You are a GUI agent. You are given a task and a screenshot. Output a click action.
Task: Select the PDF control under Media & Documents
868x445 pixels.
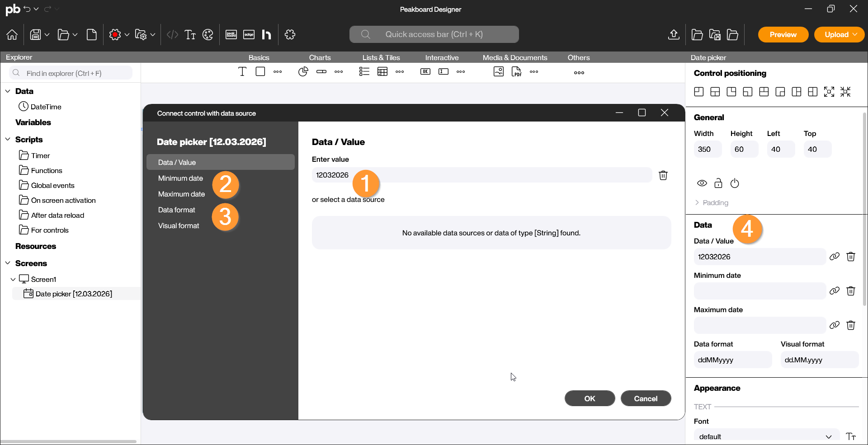pos(516,72)
